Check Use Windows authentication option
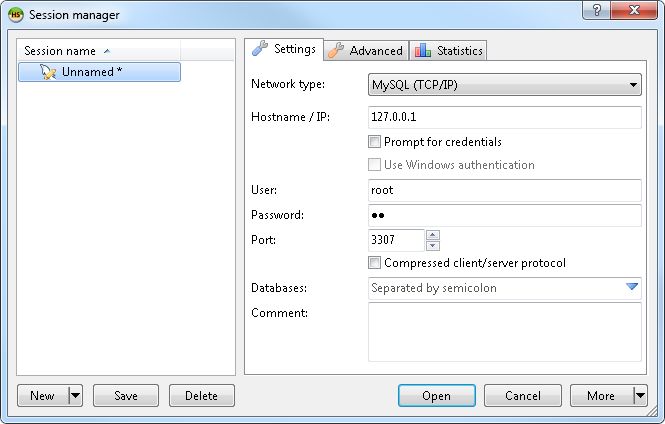Image resolution: width=665 pixels, height=424 pixels. [374, 165]
